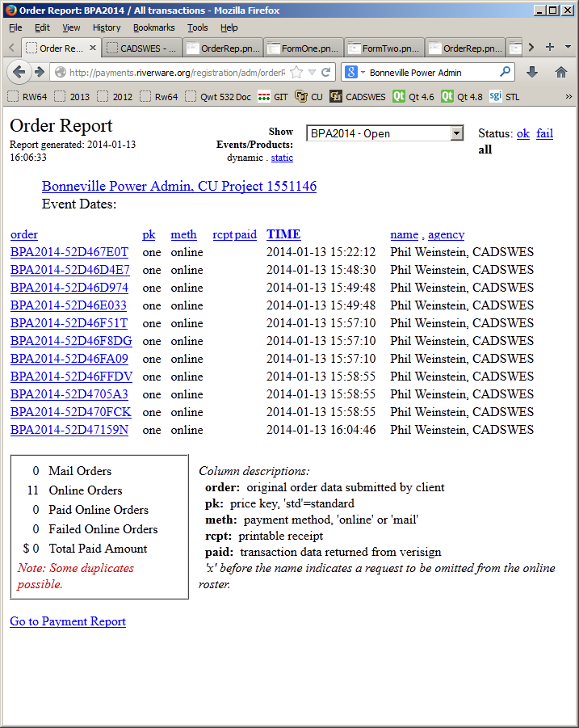Open STL sgi bookmark
The width and height of the screenshot is (579, 728).
(505, 97)
